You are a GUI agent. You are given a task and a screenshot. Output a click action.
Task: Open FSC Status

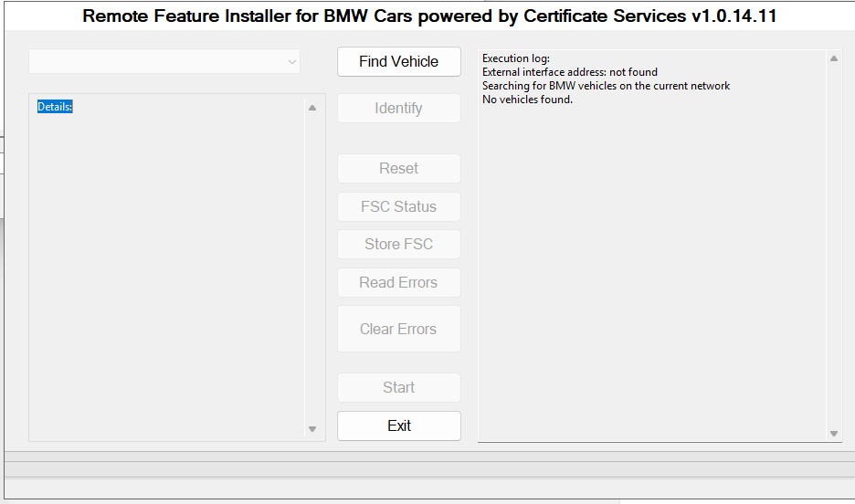click(x=398, y=206)
